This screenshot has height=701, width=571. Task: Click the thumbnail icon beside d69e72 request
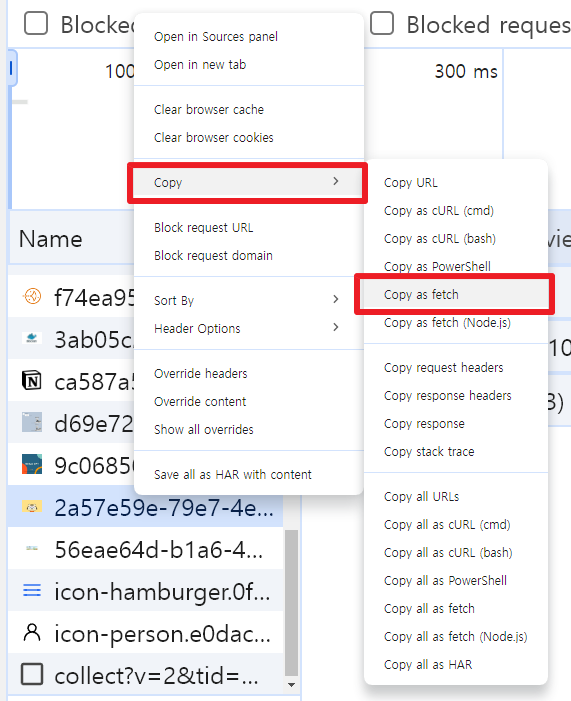32,422
